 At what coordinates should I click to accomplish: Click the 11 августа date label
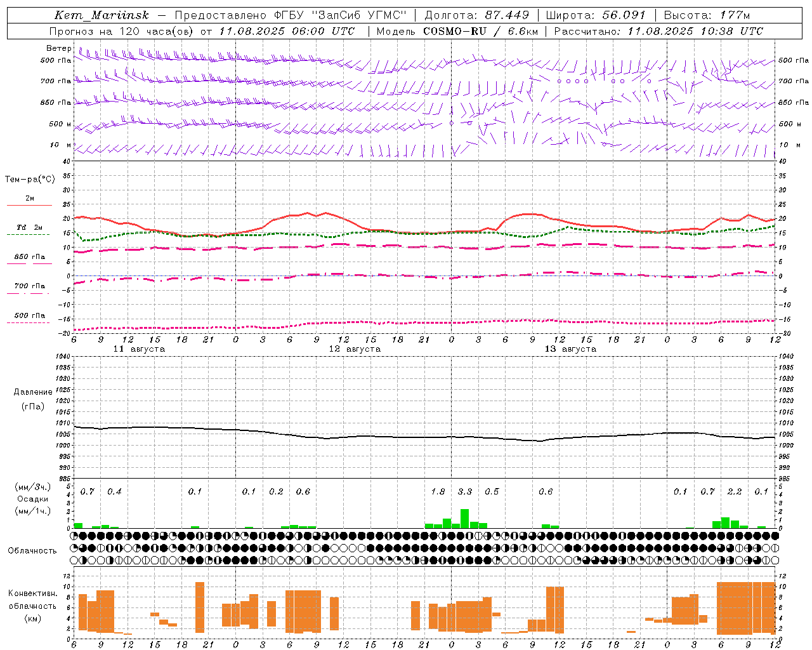(x=139, y=349)
